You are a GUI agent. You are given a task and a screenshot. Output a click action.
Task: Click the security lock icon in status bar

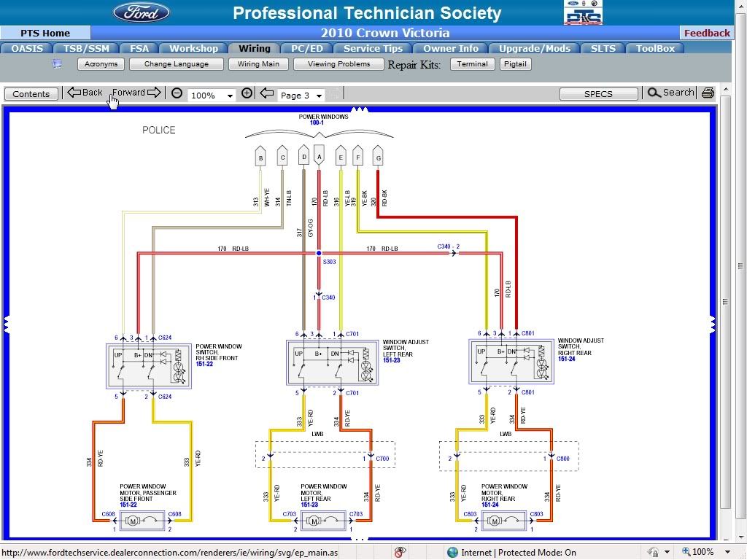coord(653,553)
